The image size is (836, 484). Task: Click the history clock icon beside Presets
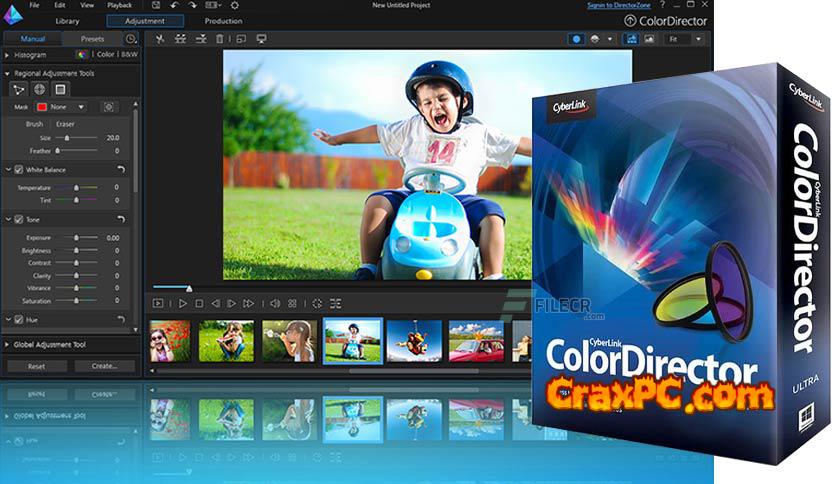coord(130,39)
